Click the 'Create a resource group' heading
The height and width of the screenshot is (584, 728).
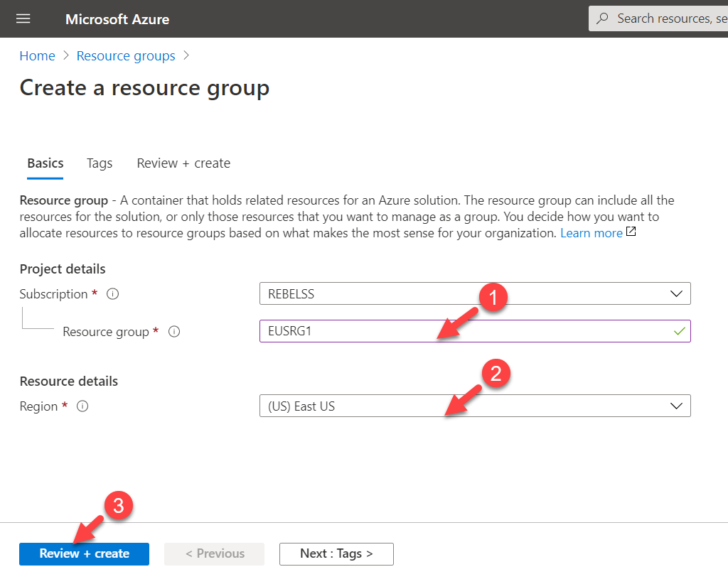coord(144,88)
